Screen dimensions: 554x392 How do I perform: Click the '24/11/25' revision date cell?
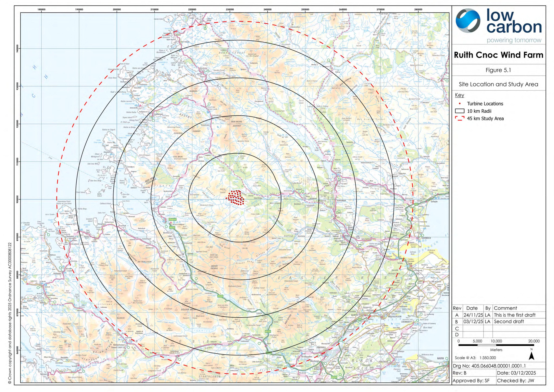coord(473,315)
